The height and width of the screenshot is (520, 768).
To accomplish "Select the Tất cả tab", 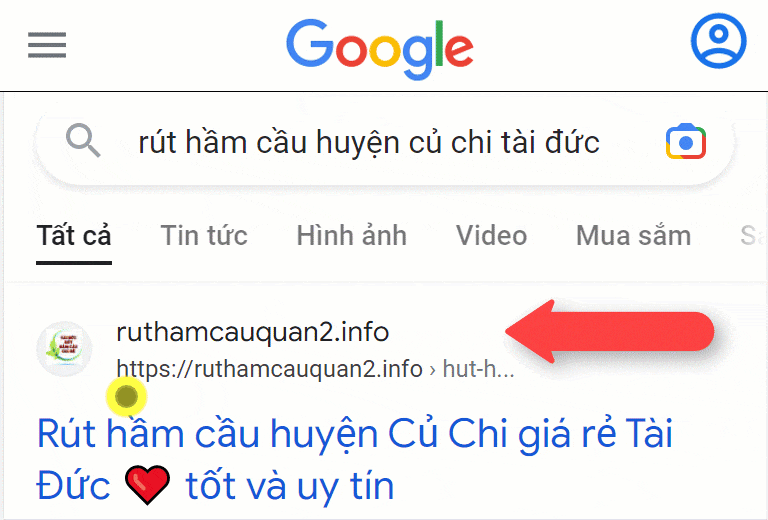I will (74, 236).
